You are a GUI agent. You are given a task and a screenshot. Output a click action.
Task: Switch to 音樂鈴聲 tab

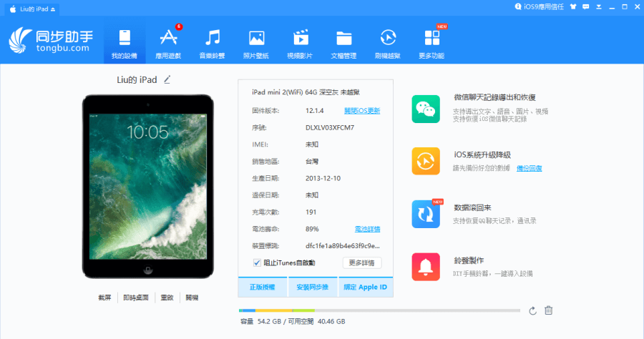pyautogui.click(x=213, y=44)
